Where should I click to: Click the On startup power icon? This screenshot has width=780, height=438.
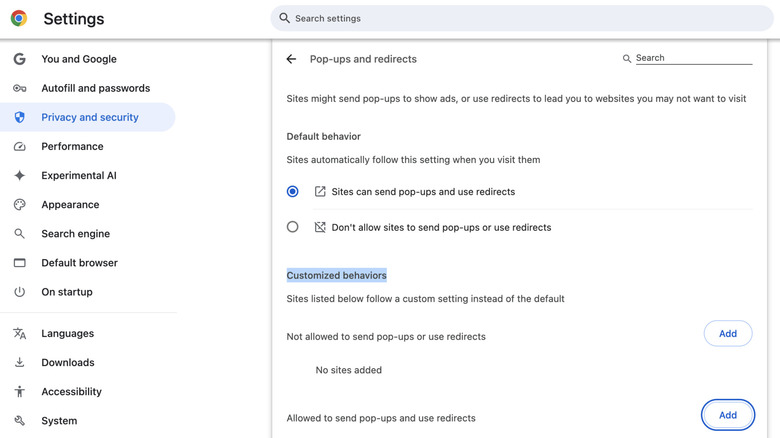point(19,292)
